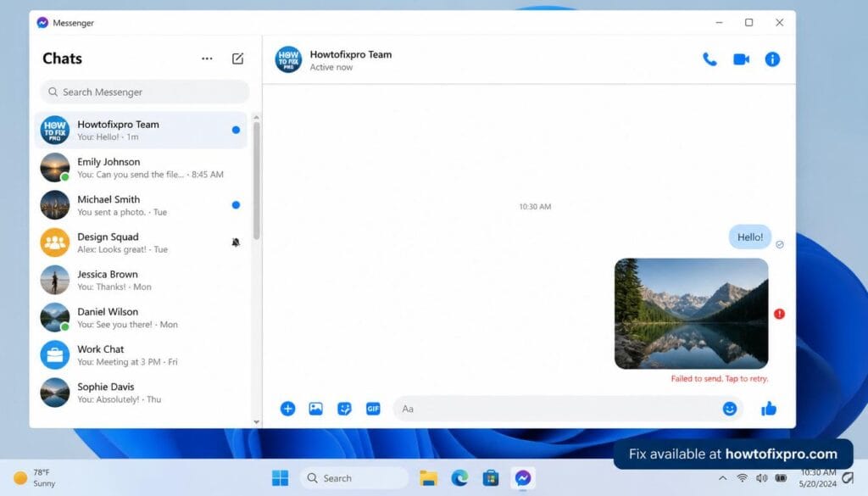Open Howtofixpro Team conversation in list

point(142,130)
